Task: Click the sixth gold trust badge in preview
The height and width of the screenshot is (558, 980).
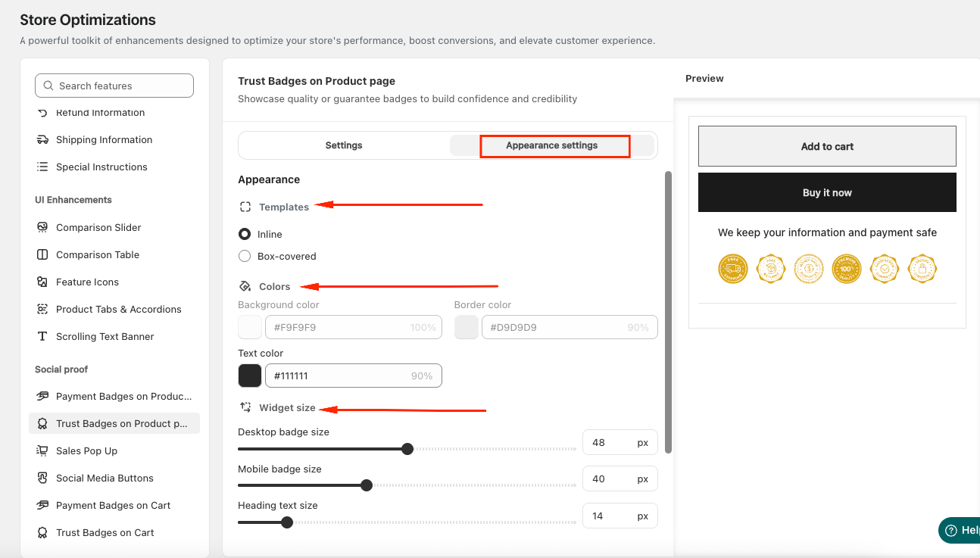Action: [x=922, y=269]
